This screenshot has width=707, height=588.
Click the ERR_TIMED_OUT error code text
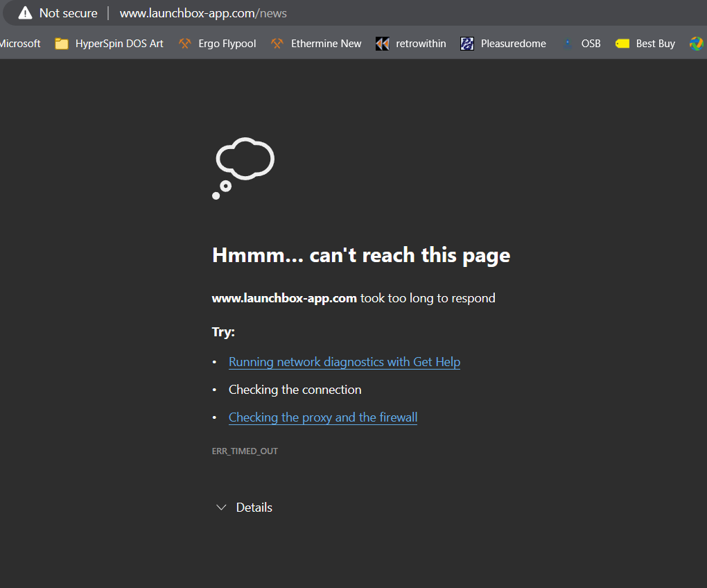pos(245,451)
